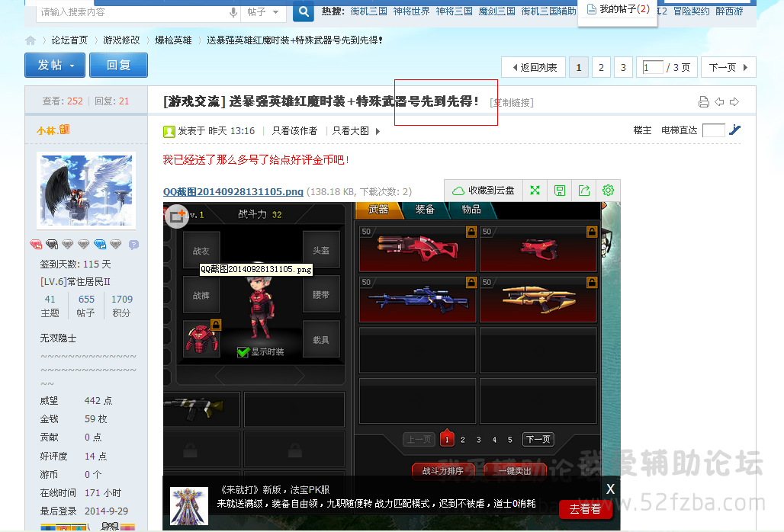
Task: Click the red armor equipment slot
Action: (x=201, y=338)
